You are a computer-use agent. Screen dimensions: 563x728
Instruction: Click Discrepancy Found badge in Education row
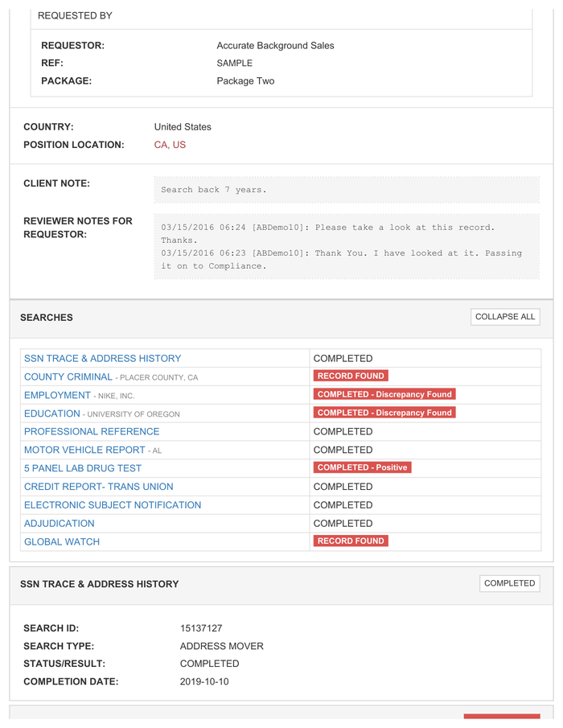[384, 413]
